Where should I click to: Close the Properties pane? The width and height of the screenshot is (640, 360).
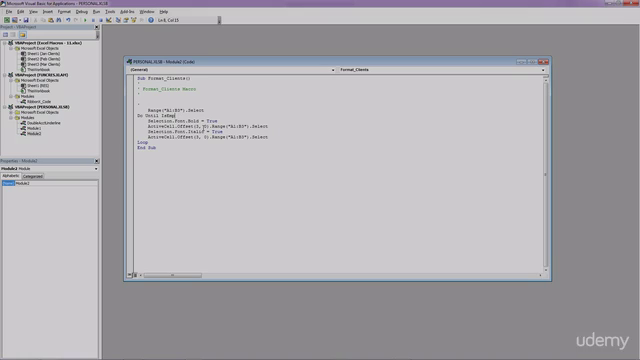point(97,161)
